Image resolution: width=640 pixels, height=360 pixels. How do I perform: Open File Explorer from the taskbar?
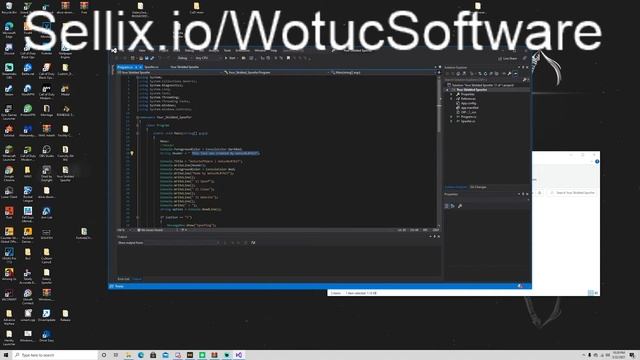coord(128,355)
